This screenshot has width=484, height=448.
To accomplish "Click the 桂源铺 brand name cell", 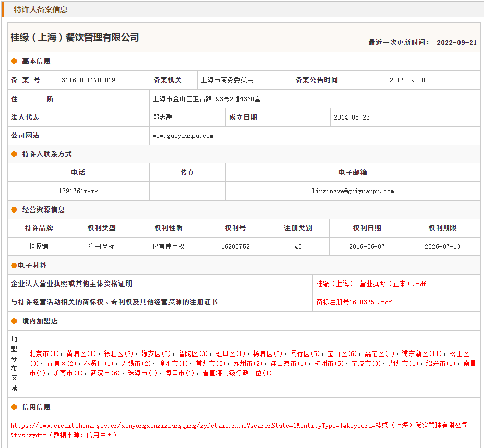I will click(39, 247).
